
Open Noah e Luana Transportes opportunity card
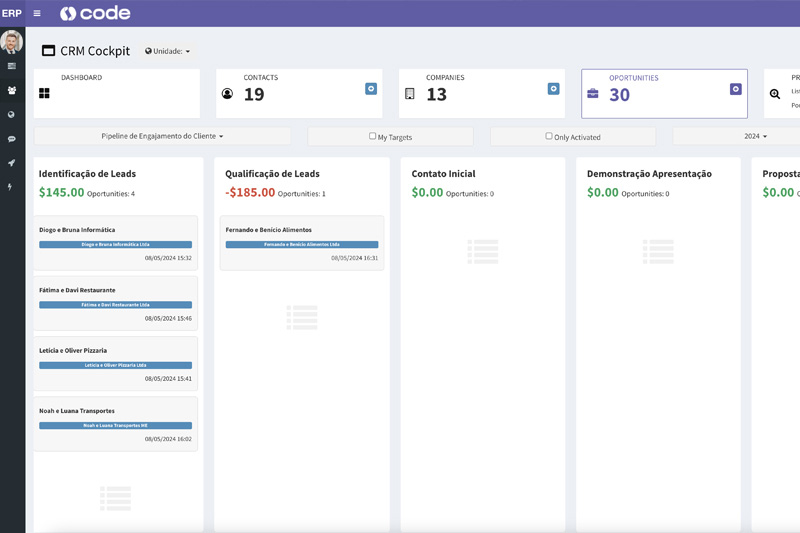click(115, 411)
